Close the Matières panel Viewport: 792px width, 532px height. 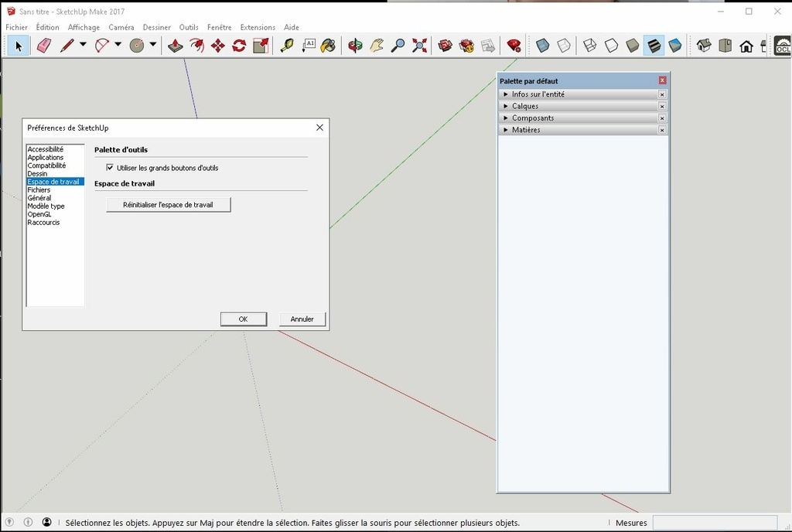coord(662,130)
